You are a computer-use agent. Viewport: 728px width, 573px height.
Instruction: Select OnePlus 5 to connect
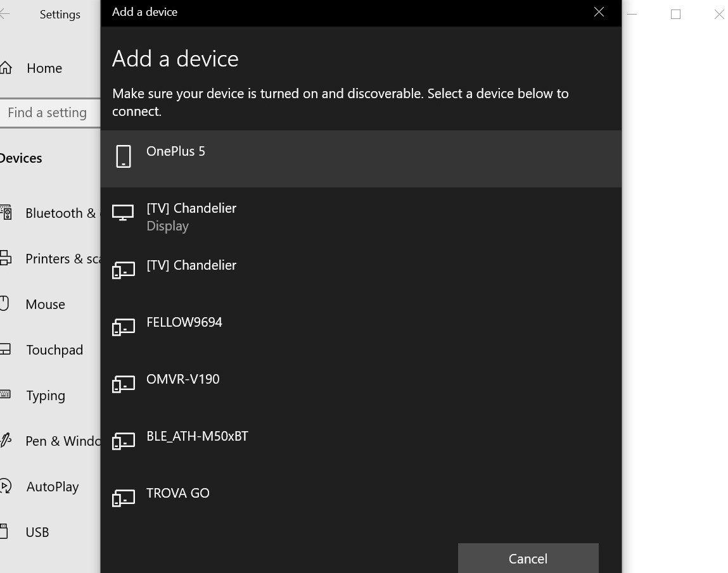[361, 159]
